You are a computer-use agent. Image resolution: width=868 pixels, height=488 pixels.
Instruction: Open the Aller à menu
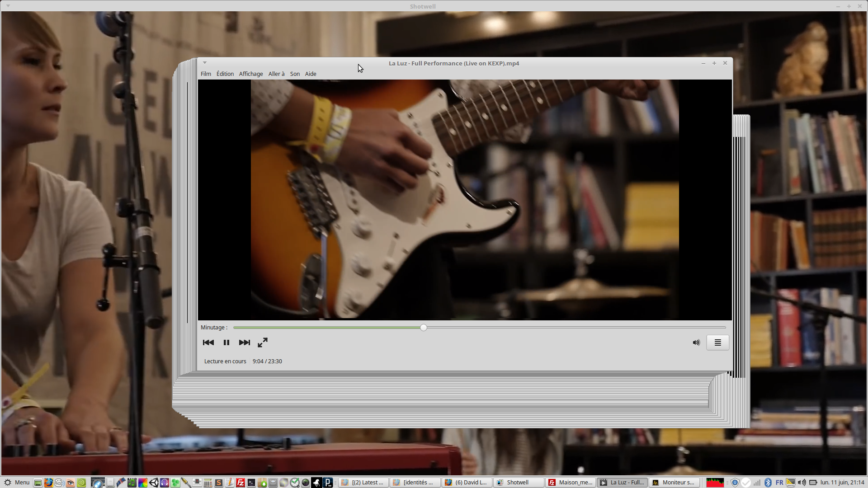[x=276, y=74]
